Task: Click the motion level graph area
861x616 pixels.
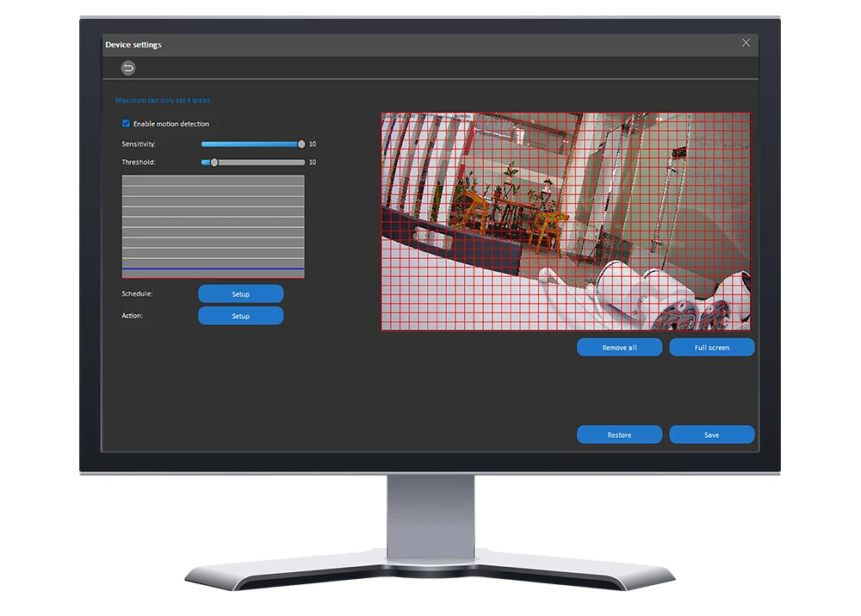Action: pos(213,226)
